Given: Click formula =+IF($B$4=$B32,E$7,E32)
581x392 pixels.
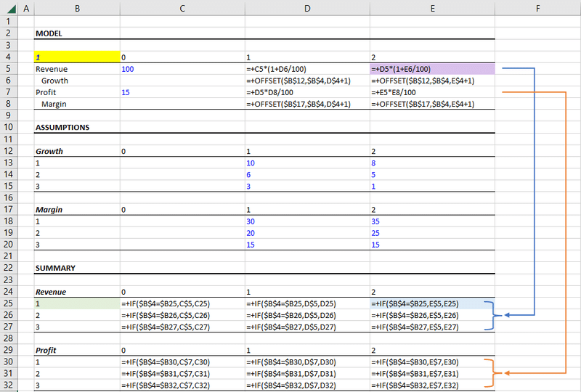Looking at the screenshot, I should pyautogui.click(x=415, y=385).
